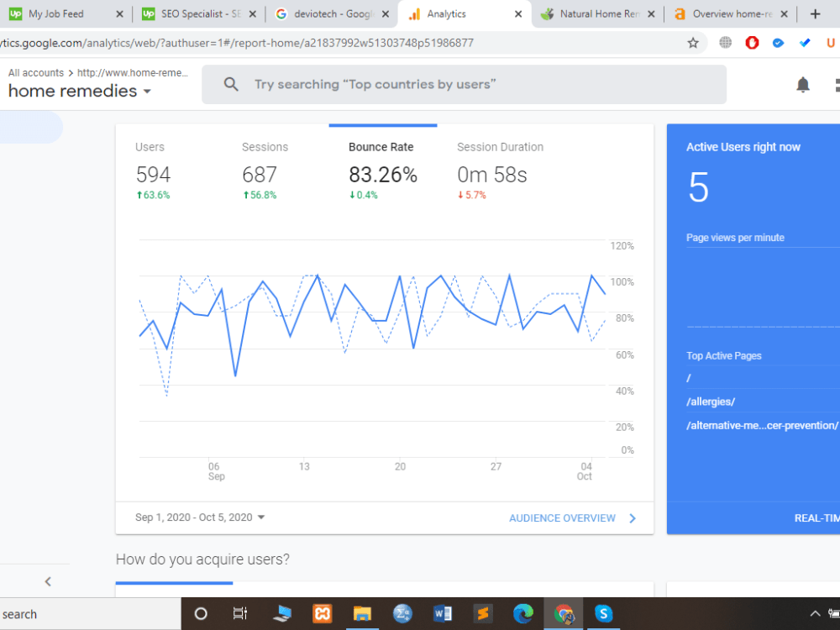Open Cortana circle on the taskbar

201,614
